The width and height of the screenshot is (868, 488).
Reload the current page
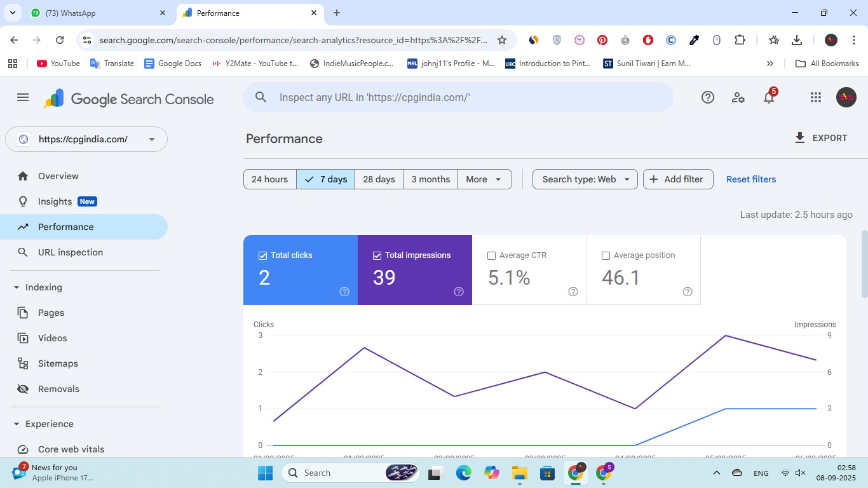[60, 40]
